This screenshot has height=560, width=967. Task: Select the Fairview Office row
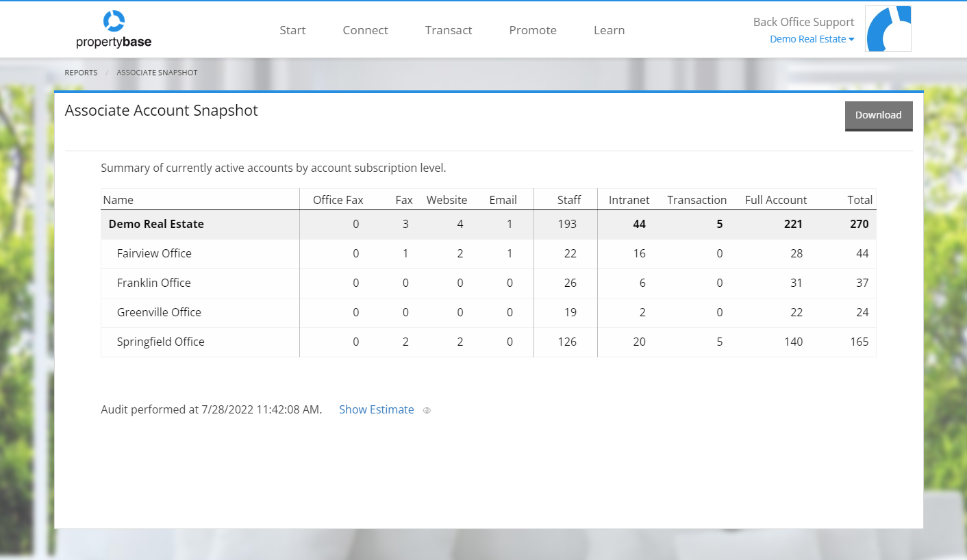[154, 253]
